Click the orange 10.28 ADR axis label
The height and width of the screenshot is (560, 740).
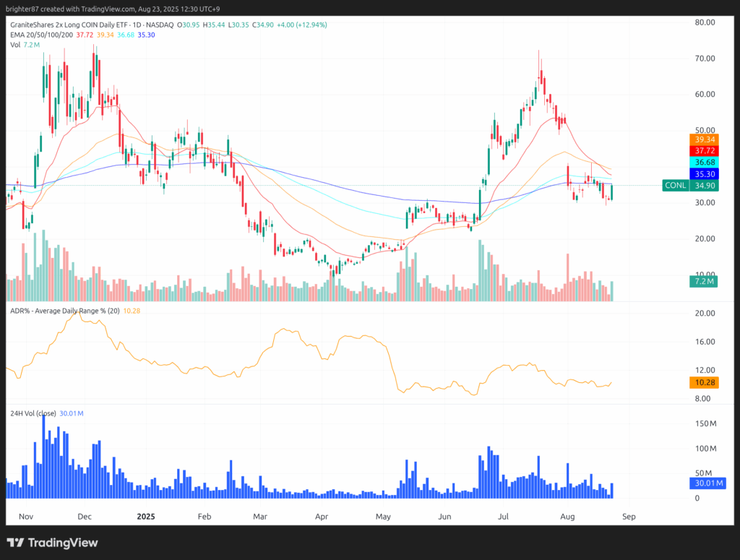(x=704, y=383)
